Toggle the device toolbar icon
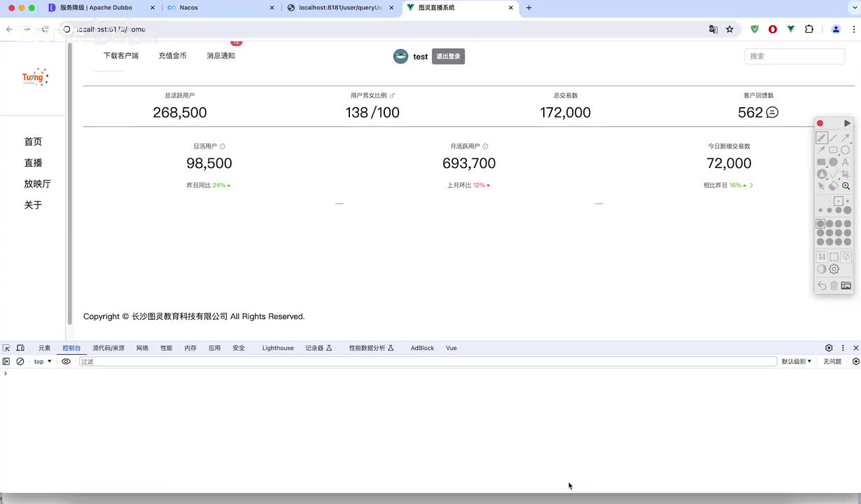The image size is (861, 504). coord(20,348)
